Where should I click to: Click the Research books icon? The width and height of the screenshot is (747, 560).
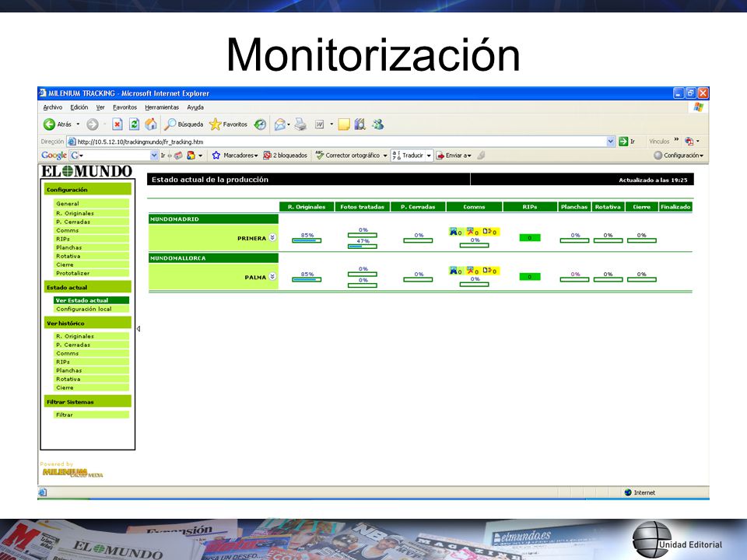360,124
